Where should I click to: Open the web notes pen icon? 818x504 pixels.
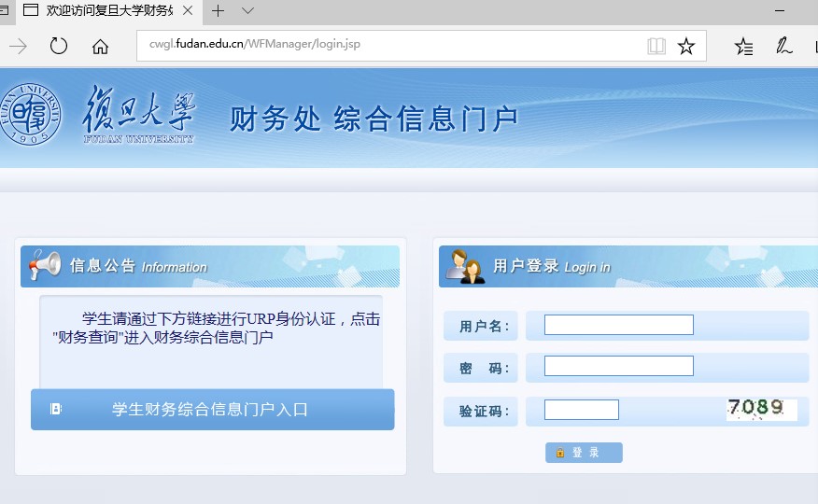click(x=783, y=46)
